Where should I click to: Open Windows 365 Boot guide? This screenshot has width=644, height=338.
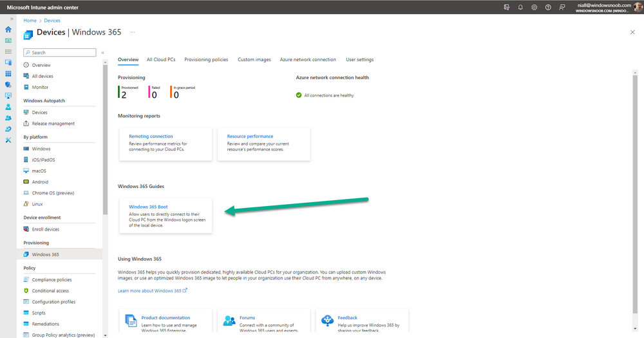(148, 207)
